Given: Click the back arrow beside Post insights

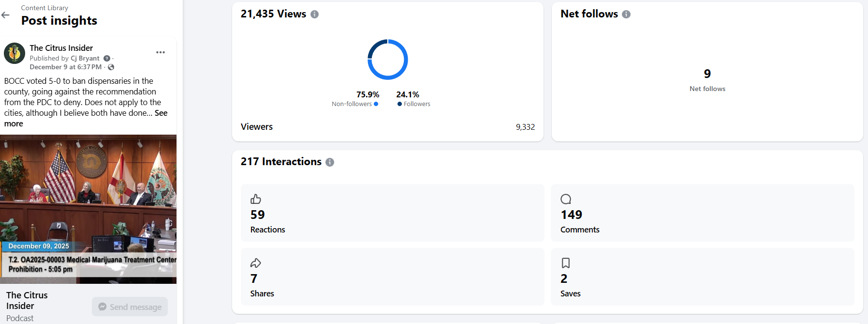Looking at the screenshot, I should click(6, 15).
